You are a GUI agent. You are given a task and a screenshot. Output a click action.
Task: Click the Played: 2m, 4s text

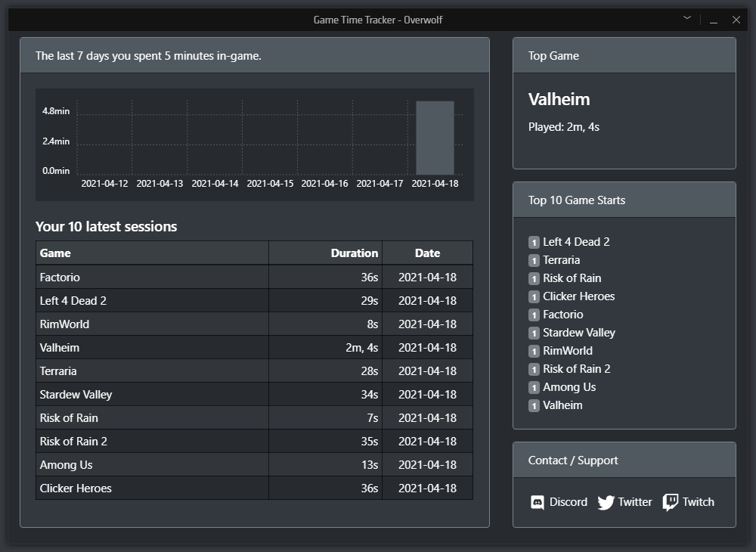tap(564, 127)
